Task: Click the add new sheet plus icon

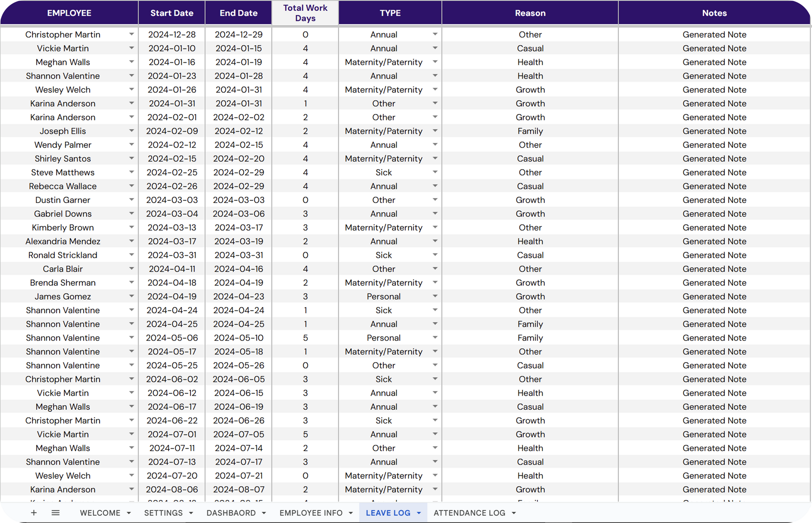Action: pos(34,513)
